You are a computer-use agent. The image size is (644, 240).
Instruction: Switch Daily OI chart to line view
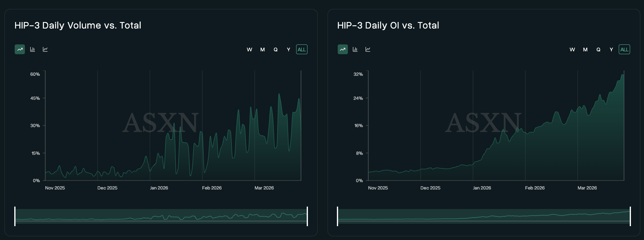click(368, 49)
